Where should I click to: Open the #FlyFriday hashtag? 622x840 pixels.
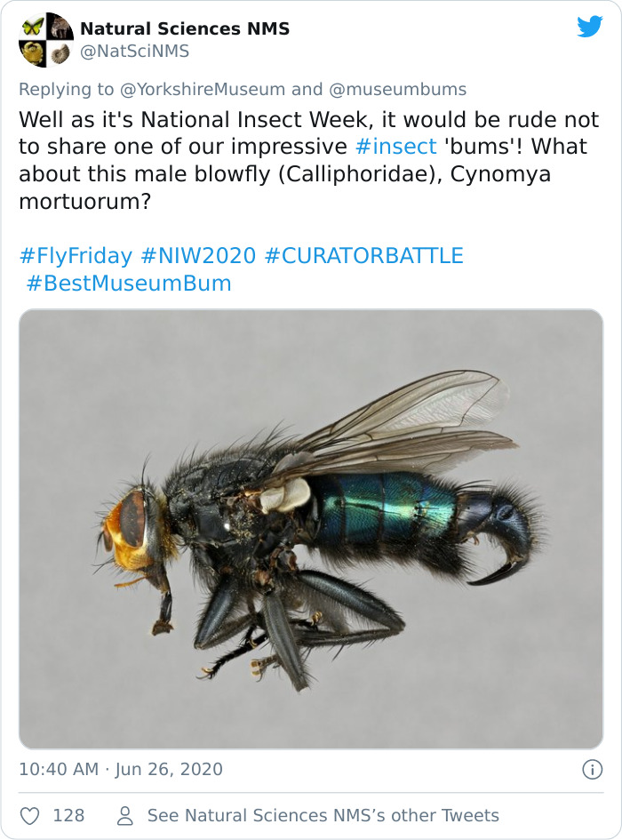[x=76, y=256]
